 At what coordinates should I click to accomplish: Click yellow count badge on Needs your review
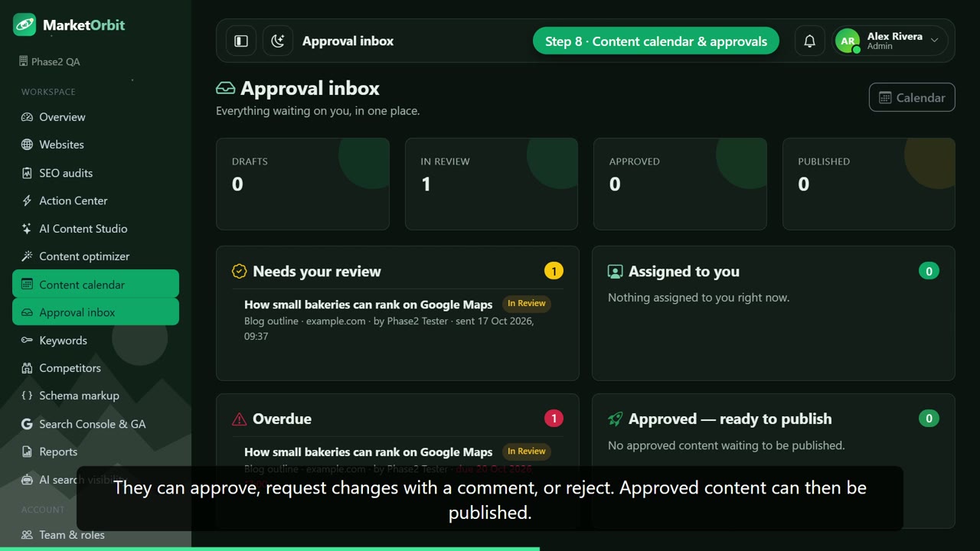554,271
